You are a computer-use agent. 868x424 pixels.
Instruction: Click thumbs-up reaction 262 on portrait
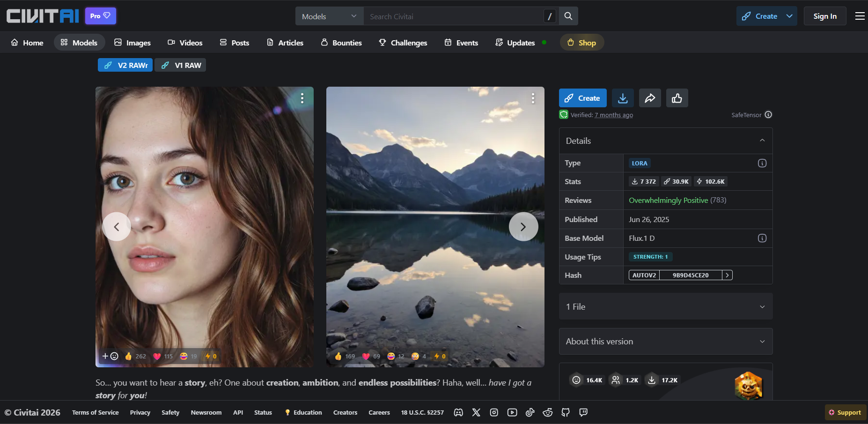point(135,356)
